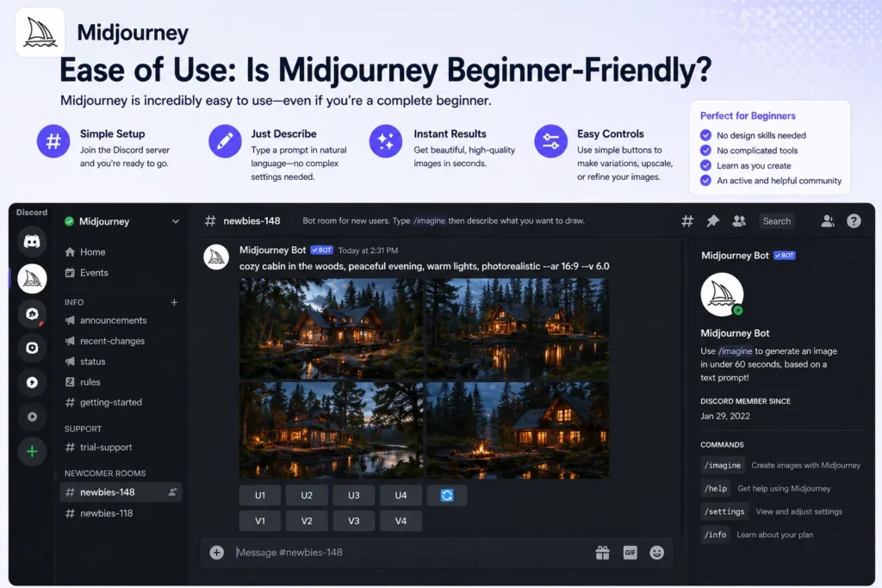Click checkmark beside No complicated tools
Screen dimensions: 882x588
point(705,150)
